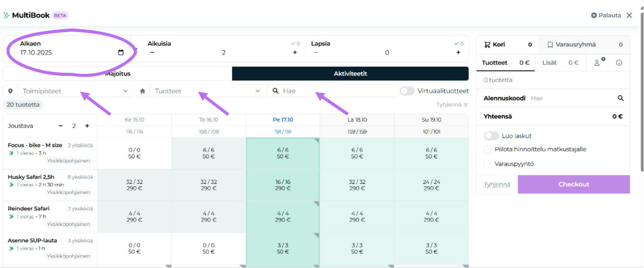The height and width of the screenshot is (268, 644).
Task: Check Piilota hinnoittelu matkustajalle box
Action: click(x=487, y=149)
